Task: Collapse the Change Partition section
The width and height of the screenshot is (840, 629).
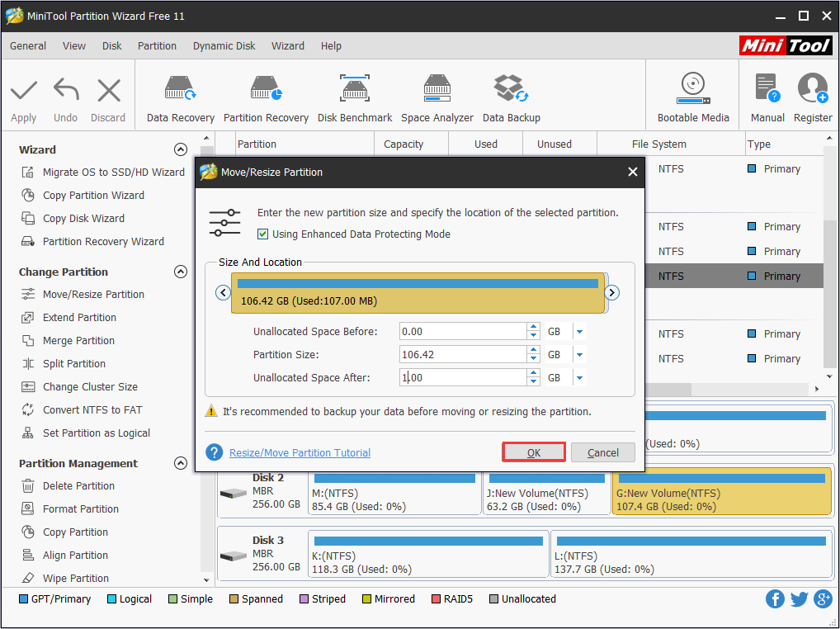Action: coord(181,272)
